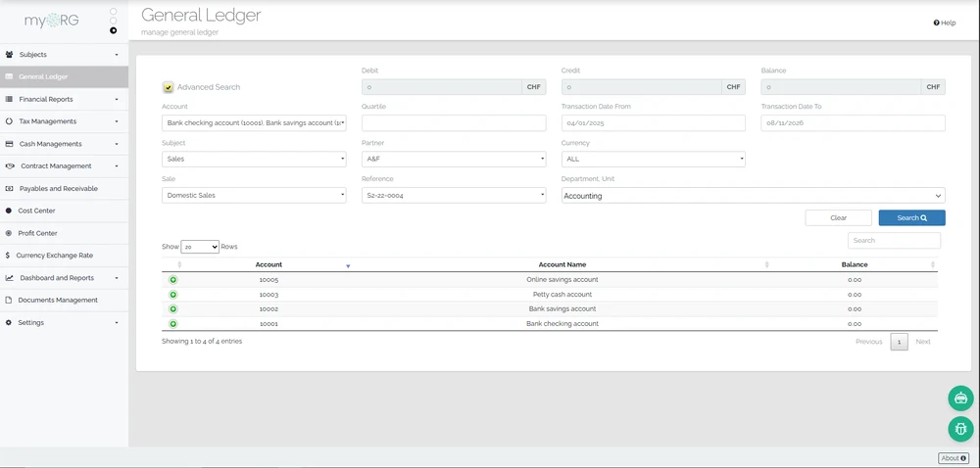Click the Documents Management file icon
The width and height of the screenshot is (980, 468).
9,301
